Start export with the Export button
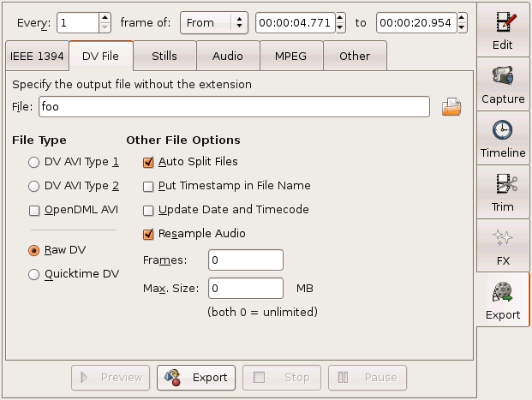 pos(200,377)
